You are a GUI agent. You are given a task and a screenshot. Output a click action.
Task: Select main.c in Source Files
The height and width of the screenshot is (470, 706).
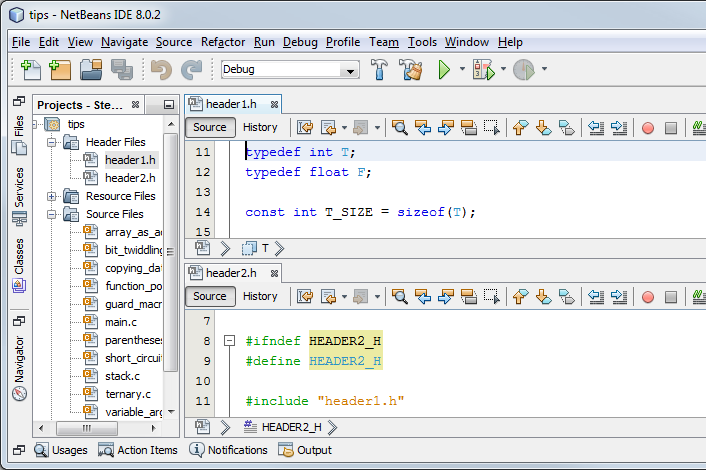121,322
